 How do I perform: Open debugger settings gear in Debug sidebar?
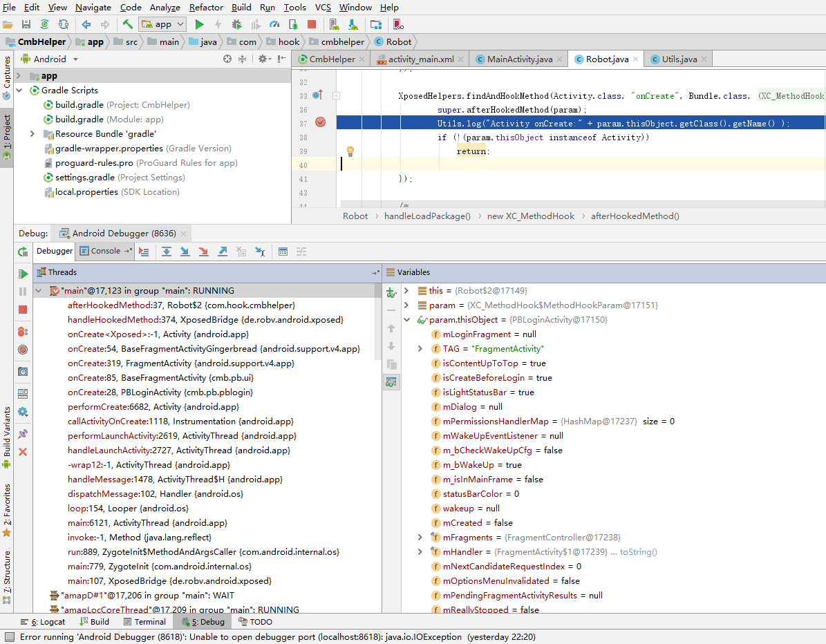tap(23, 412)
